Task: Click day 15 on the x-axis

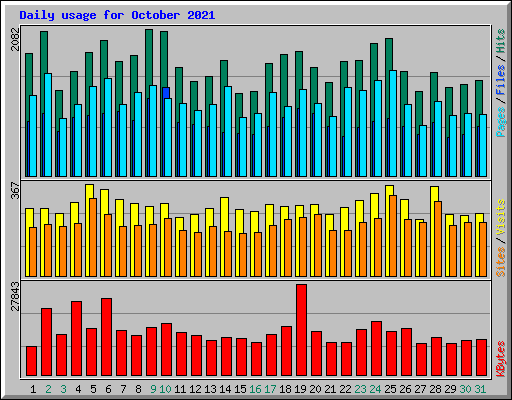Action: pyautogui.click(x=240, y=389)
